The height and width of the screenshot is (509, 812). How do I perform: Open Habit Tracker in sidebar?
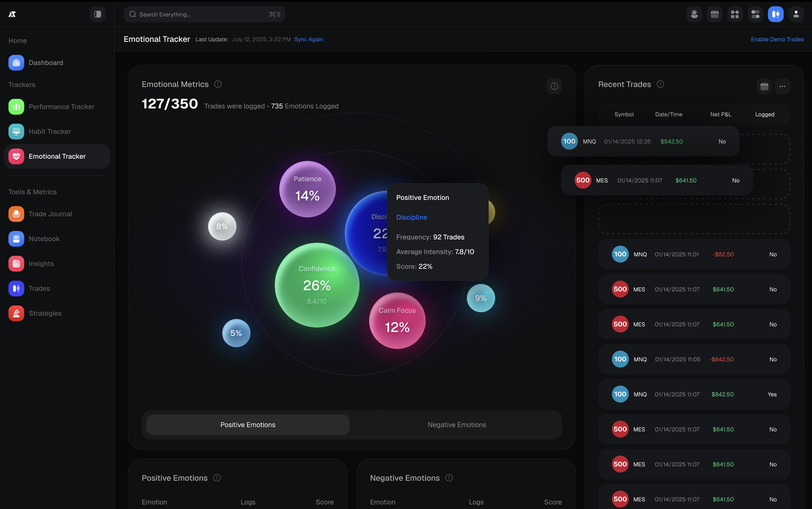click(49, 132)
